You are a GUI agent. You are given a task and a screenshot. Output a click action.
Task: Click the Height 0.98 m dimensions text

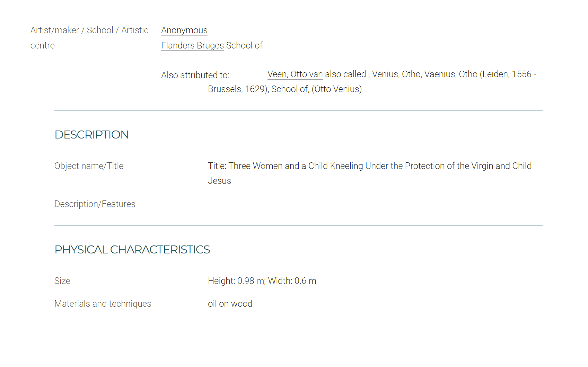click(262, 281)
